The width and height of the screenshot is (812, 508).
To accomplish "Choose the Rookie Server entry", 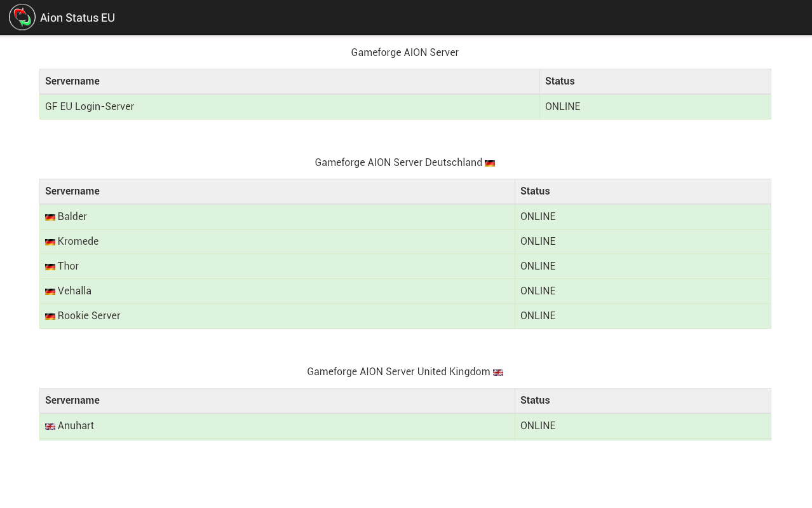I will point(89,316).
